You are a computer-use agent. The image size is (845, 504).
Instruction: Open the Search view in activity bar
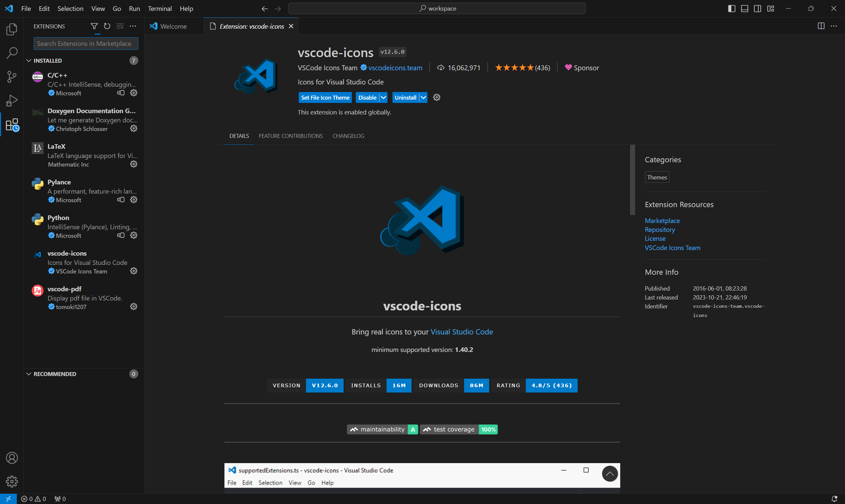click(x=12, y=53)
